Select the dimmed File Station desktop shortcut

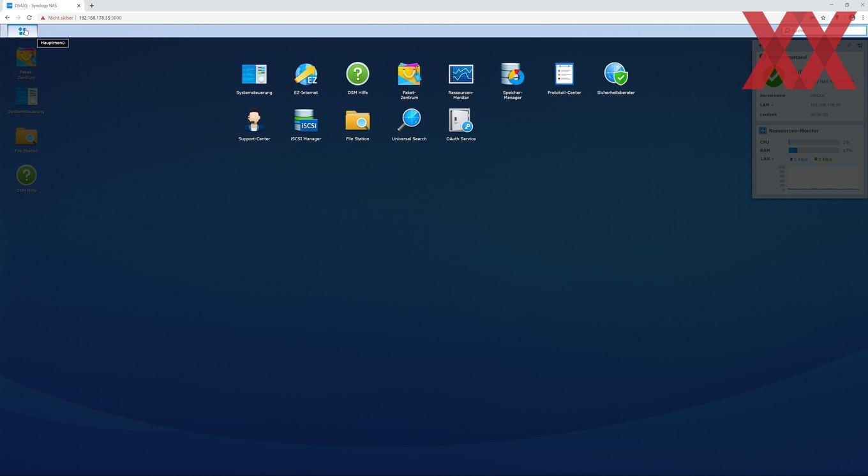pyautogui.click(x=26, y=140)
